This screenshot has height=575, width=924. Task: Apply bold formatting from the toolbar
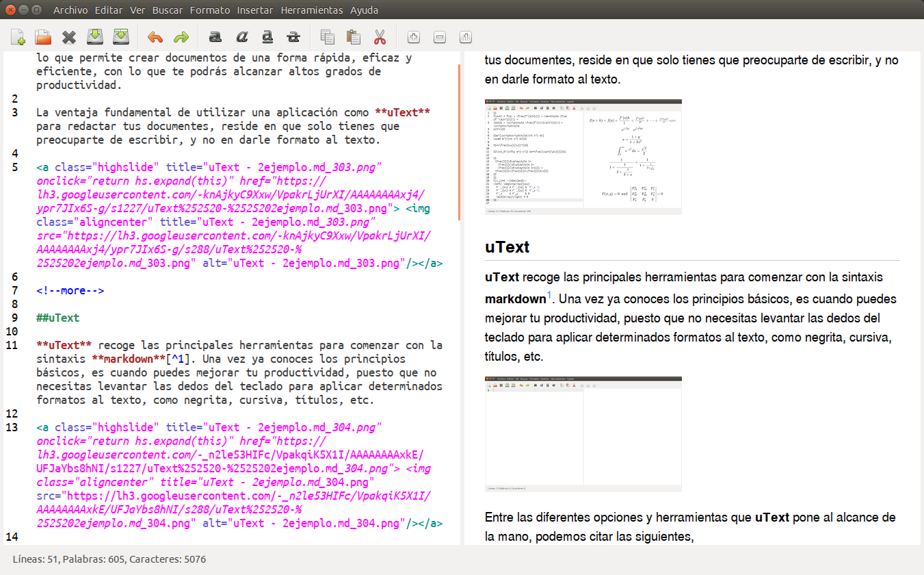(215, 37)
